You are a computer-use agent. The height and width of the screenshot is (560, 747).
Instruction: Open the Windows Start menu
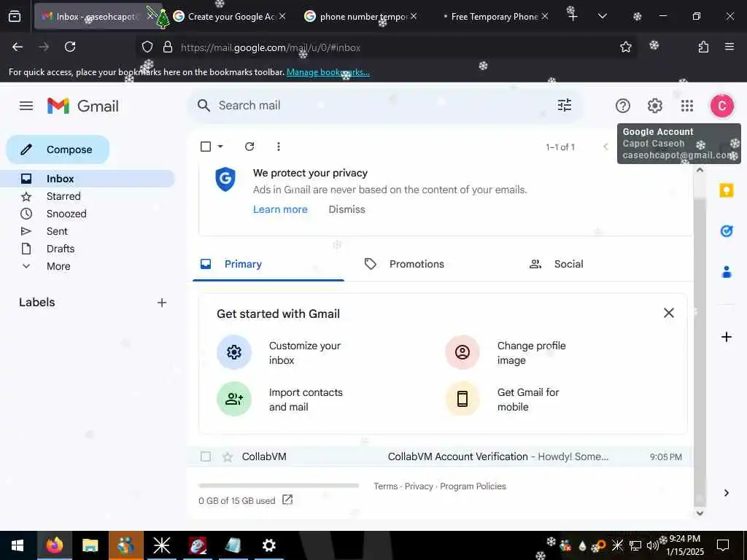coord(18,545)
